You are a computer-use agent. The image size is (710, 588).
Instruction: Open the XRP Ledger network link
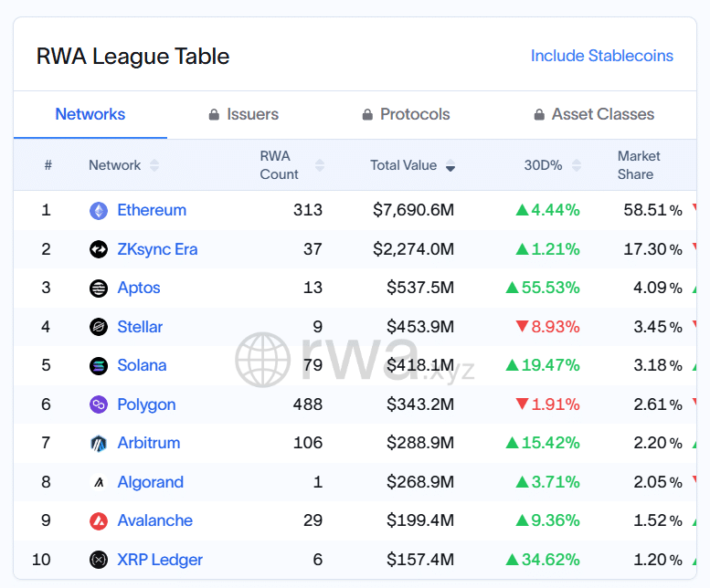point(160,560)
